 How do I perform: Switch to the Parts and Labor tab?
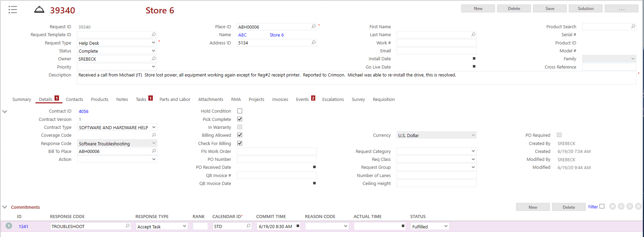click(175, 99)
